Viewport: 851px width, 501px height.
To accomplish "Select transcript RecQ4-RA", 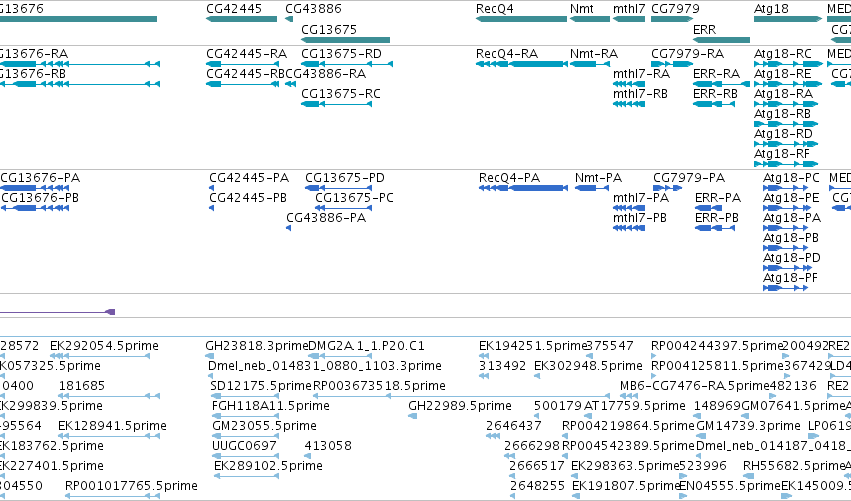I will 522,64.
